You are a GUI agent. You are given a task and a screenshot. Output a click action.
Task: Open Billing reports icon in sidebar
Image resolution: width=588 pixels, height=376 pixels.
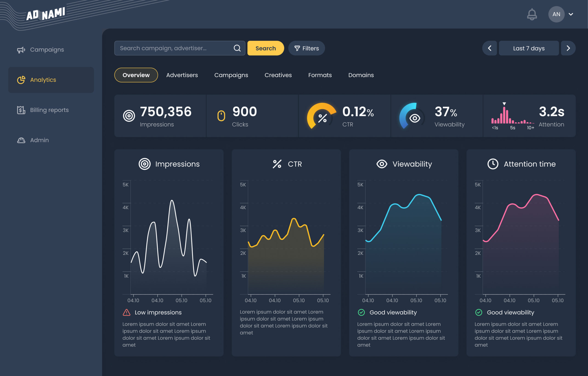pyautogui.click(x=21, y=110)
